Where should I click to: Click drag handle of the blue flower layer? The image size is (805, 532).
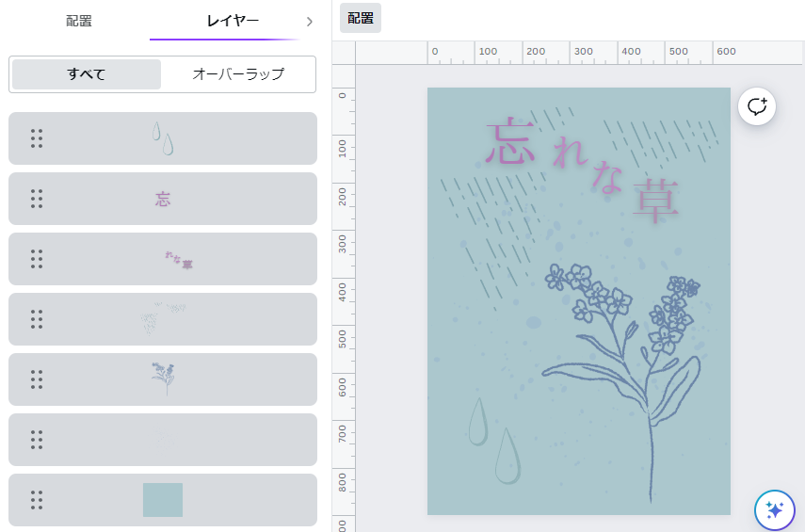(x=37, y=379)
